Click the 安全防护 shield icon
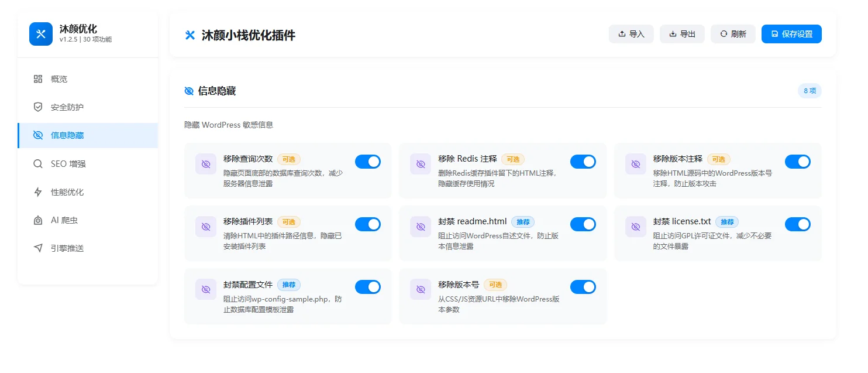 pyautogui.click(x=38, y=107)
